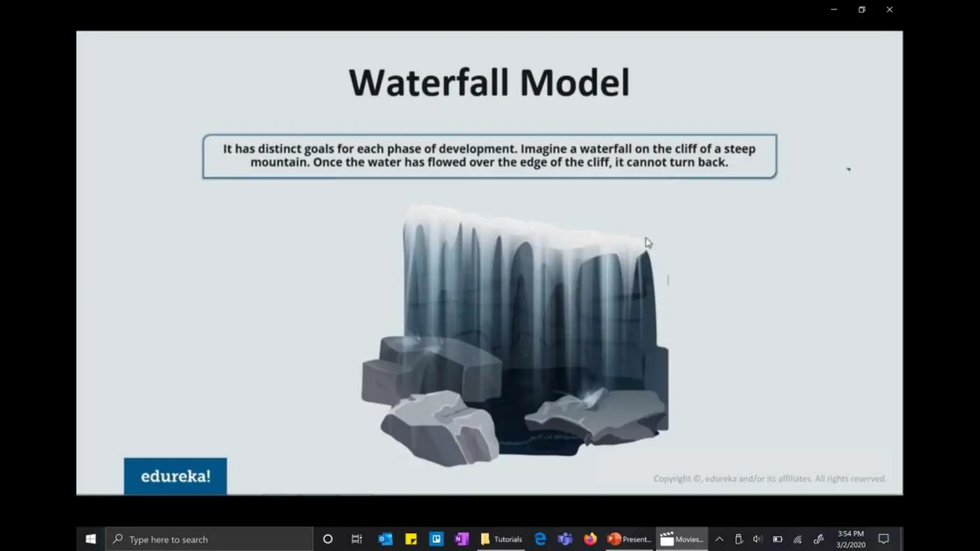980x551 pixels.
Task: Open the Action Center notifications
Action: coord(883,539)
